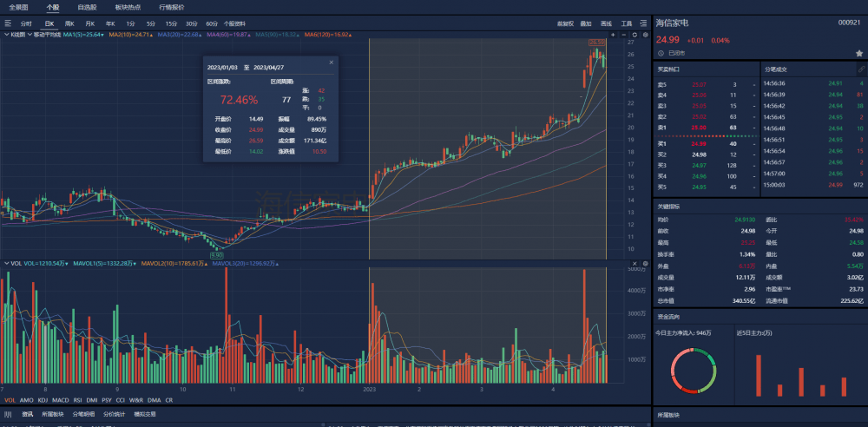Click the market closed clock icon
The width and height of the screenshot is (868, 427).
[661, 53]
